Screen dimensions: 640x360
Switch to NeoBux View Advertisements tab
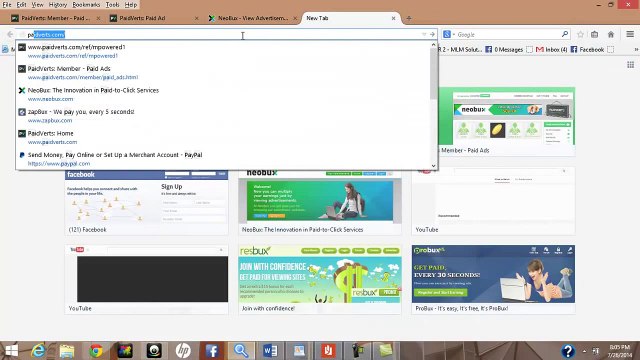[252, 18]
